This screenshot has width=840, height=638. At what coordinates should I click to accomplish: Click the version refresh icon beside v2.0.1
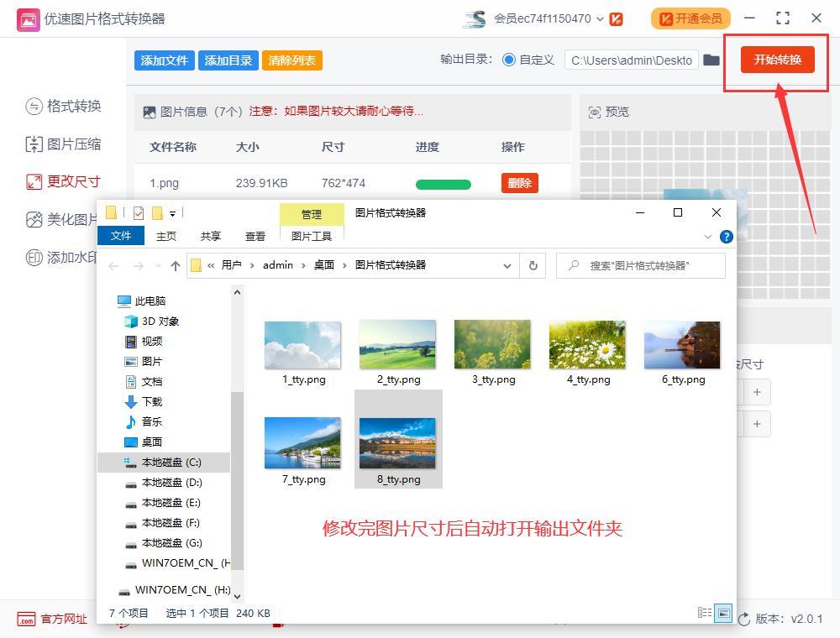pos(744,620)
